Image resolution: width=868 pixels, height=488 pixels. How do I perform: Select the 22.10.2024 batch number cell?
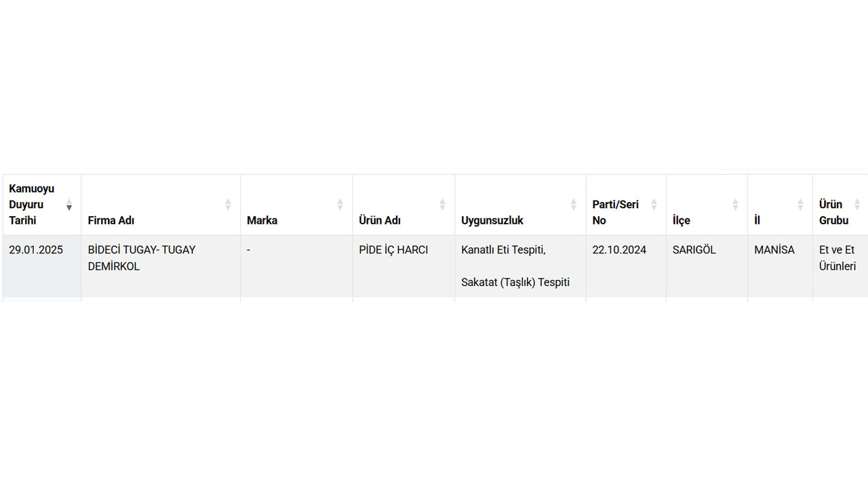click(619, 250)
